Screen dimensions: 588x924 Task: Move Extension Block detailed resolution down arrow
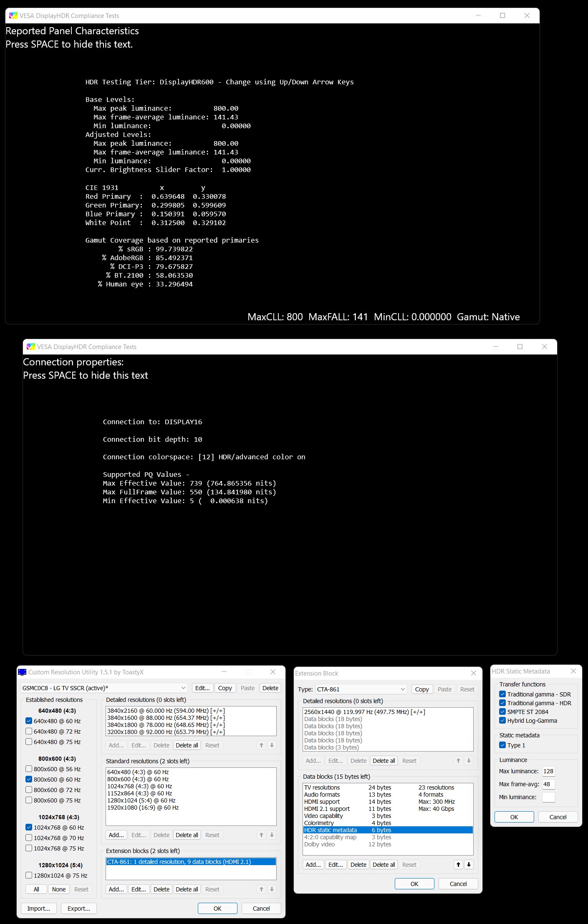click(469, 760)
